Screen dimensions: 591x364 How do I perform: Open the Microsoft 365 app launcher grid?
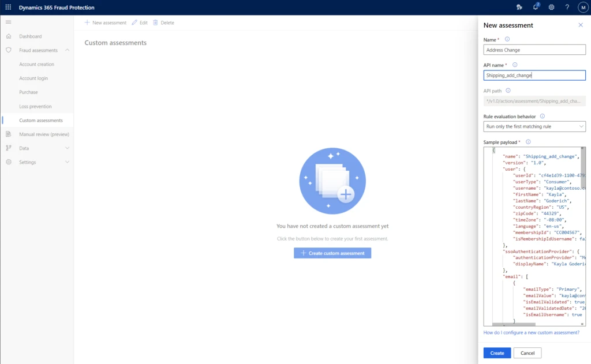(7, 7)
